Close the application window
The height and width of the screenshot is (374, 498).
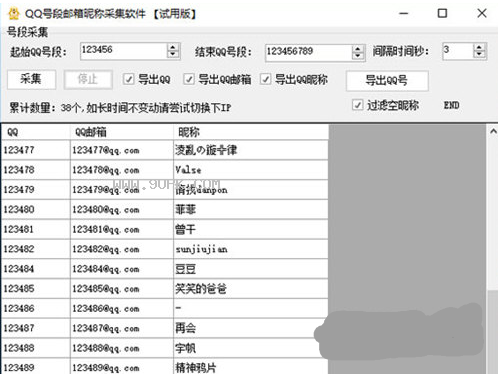pos(482,13)
